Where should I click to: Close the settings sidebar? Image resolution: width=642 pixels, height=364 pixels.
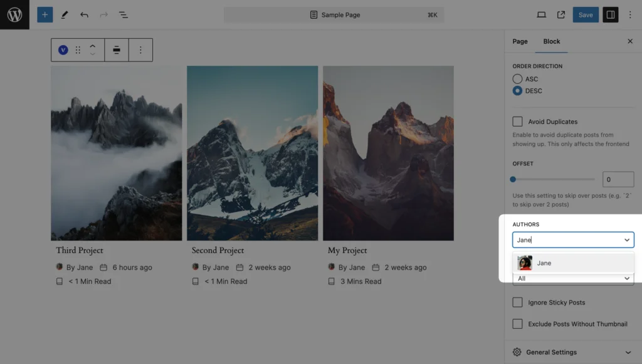point(629,41)
